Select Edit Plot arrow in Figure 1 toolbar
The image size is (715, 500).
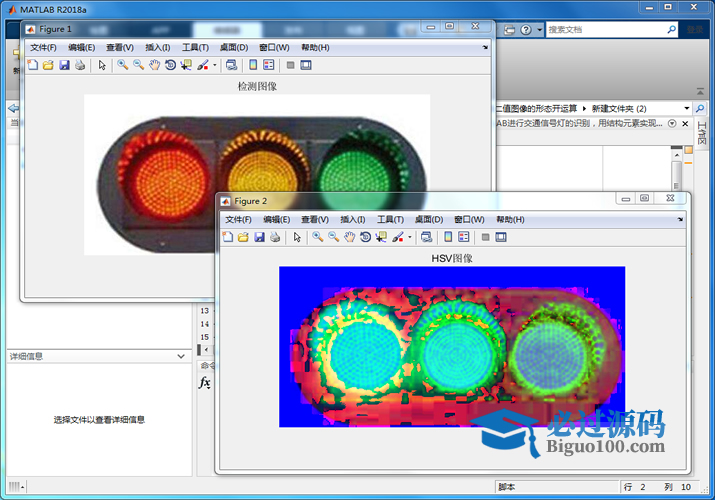tap(102, 65)
